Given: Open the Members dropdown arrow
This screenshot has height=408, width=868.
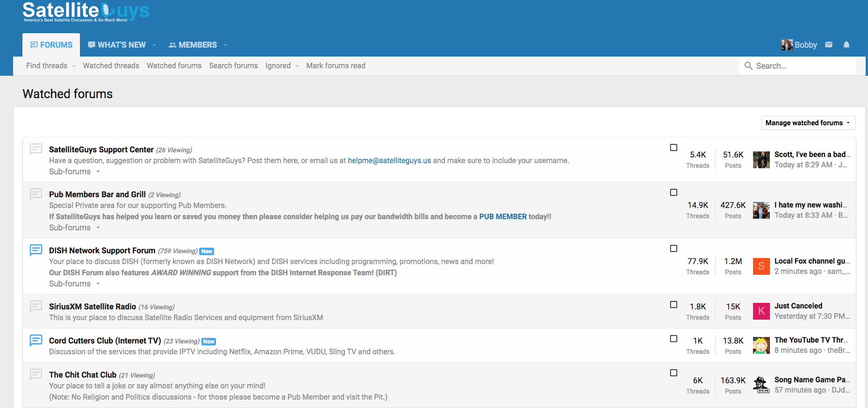Looking at the screenshot, I should click(225, 45).
